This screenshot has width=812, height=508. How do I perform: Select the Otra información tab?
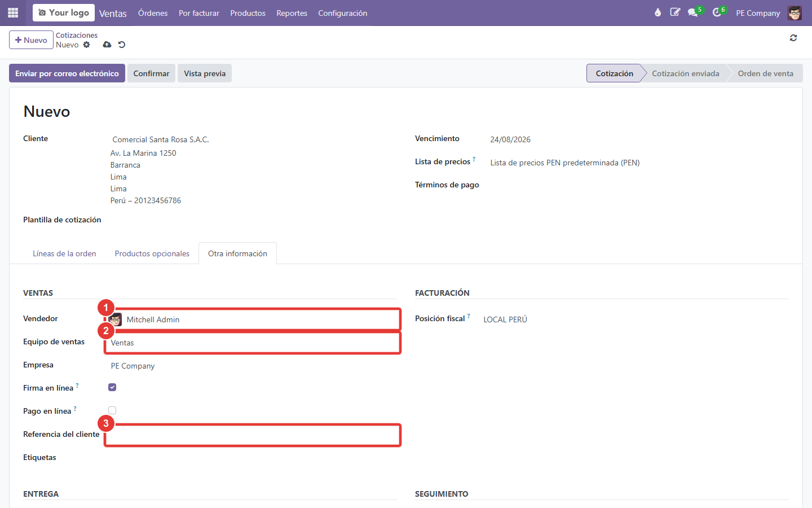pos(237,253)
